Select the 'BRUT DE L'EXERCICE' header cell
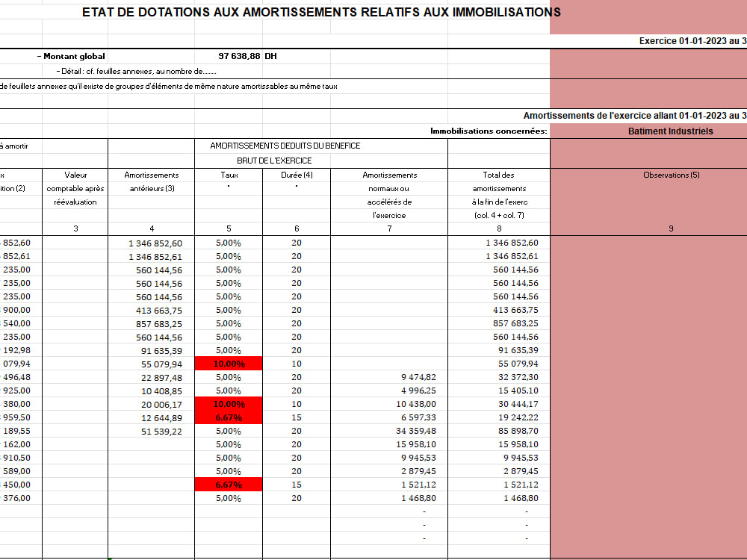This screenshot has width=747, height=560. [274, 161]
